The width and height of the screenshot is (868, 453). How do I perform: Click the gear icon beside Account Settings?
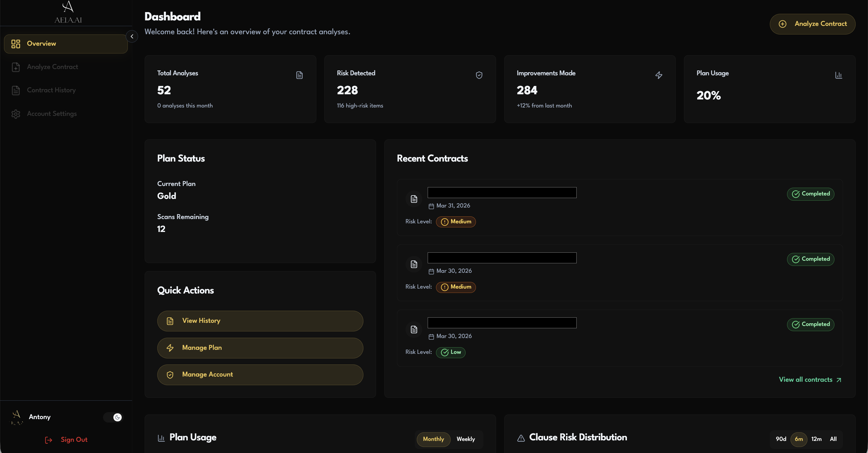(x=16, y=114)
